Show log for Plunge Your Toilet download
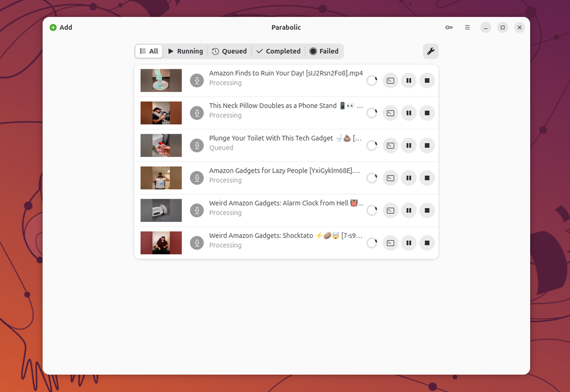 pos(391,145)
